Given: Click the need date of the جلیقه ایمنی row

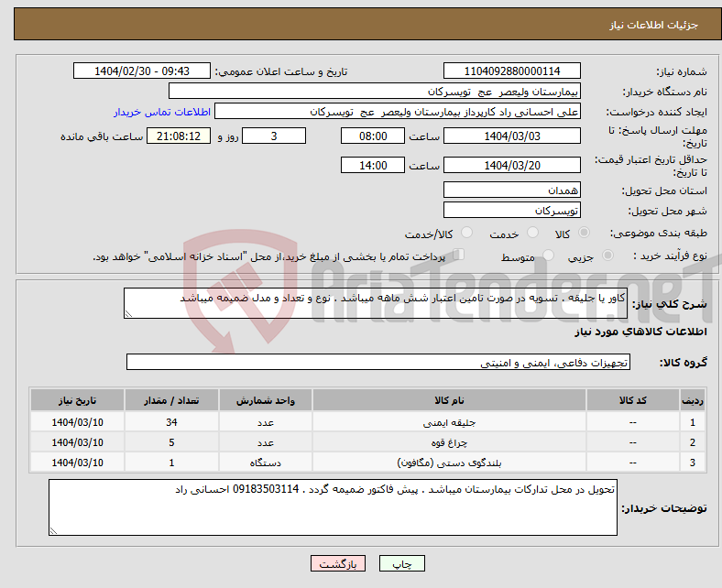Looking at the screenshot, I should (x=77, y=422).
